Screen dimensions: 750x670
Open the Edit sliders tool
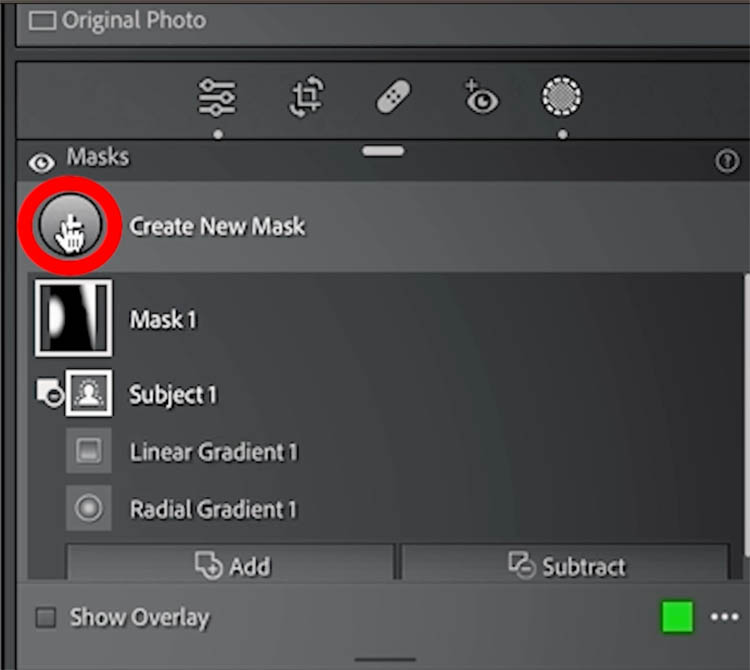[x=217, y=97]
